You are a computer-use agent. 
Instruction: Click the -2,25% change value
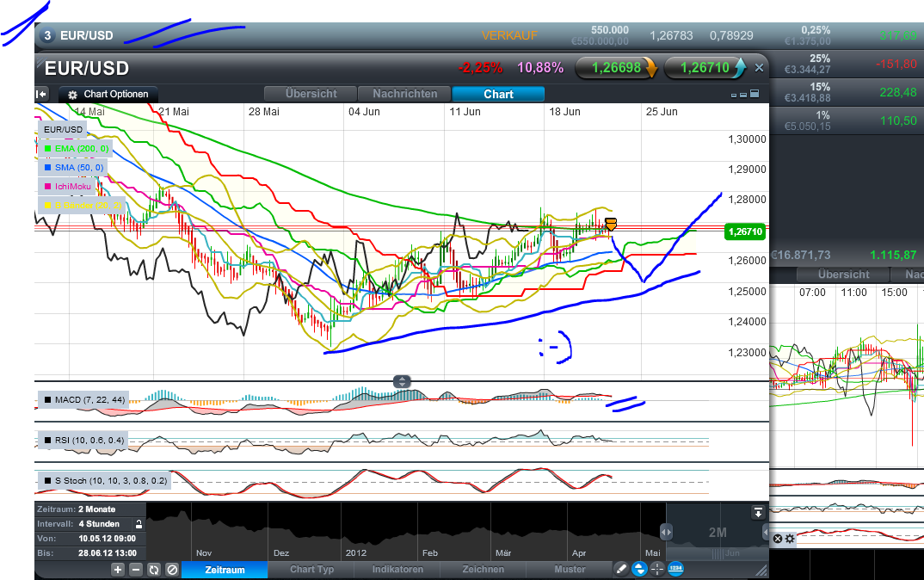pos(480,68)
